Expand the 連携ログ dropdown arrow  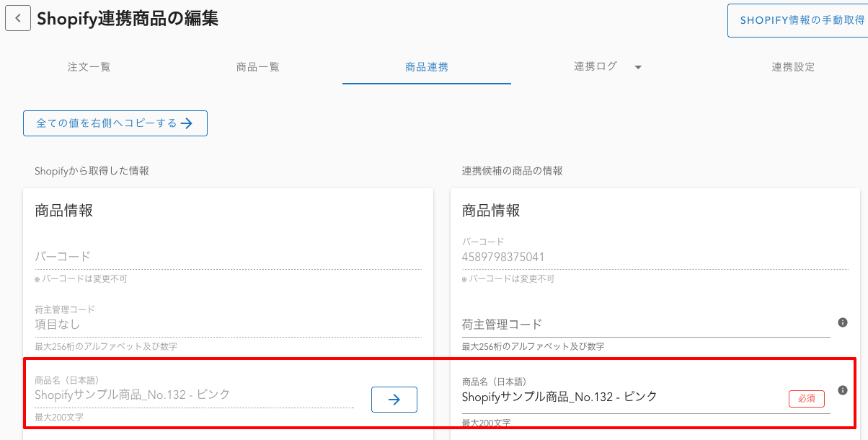point(638,67)
